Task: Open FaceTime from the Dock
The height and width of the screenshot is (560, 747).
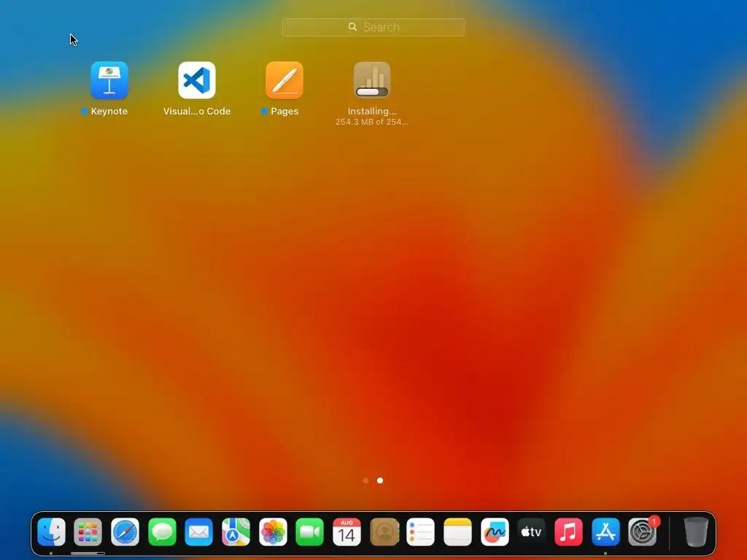Action: pyautogui.click(x=309, y=532)
